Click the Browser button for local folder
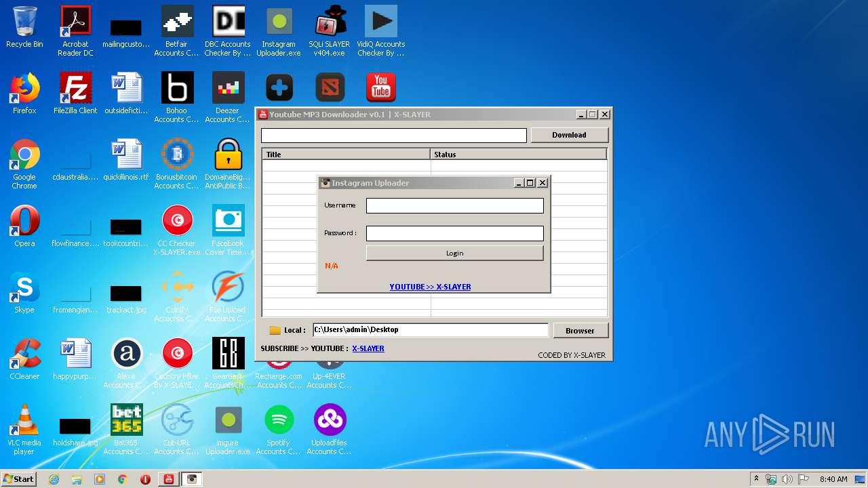Viewport: 868px width, 488px height. (580, 330)
